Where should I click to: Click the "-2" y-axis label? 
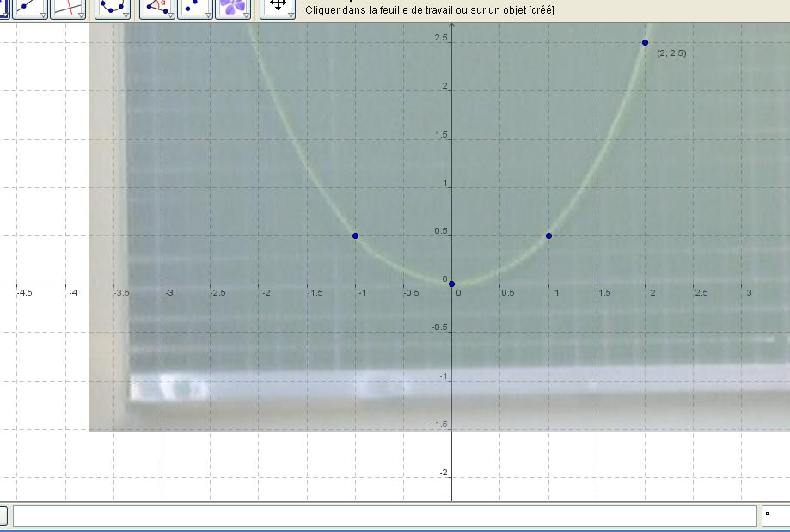click(x=444, y=473)
